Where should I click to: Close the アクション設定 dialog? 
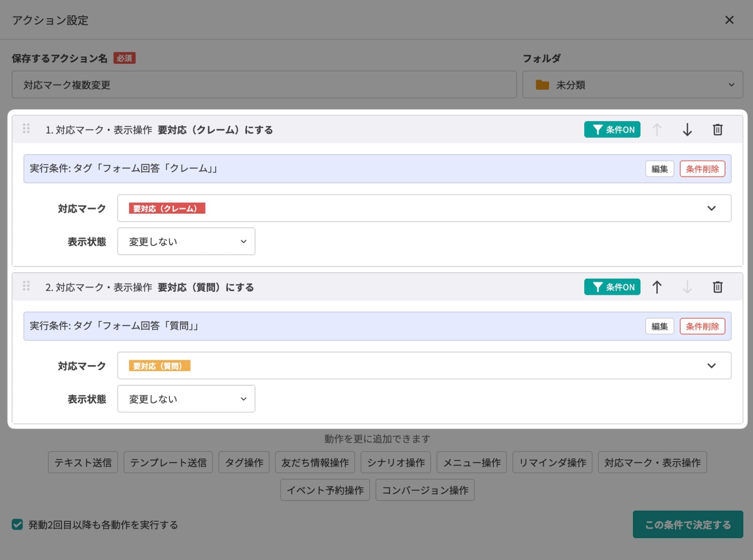tap(729, 20)
